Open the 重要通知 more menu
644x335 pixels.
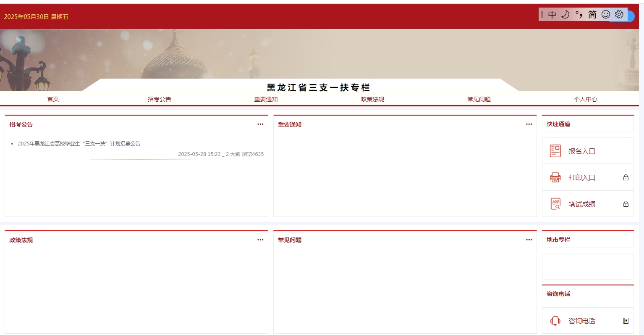[x=529, y=124]
